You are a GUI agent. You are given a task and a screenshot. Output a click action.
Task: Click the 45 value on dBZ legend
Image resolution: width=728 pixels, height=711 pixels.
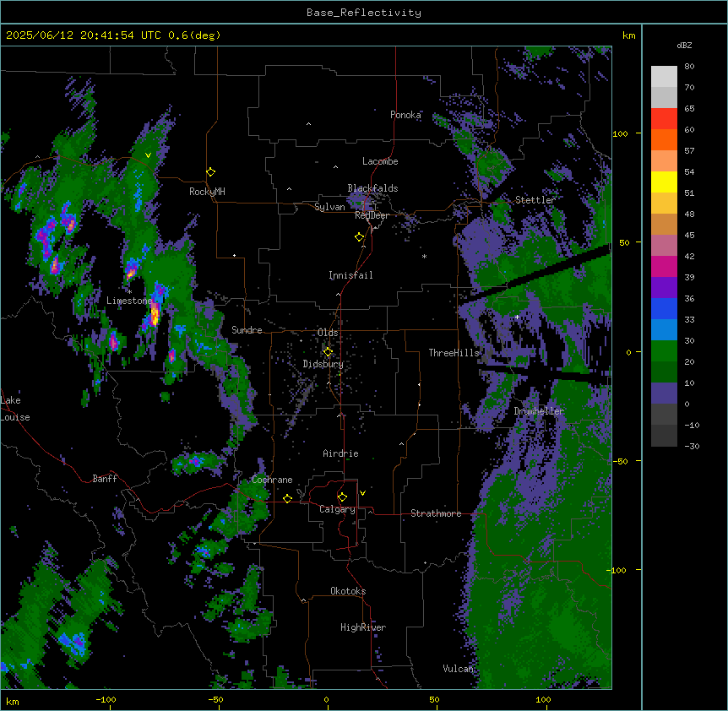(689, 236)
